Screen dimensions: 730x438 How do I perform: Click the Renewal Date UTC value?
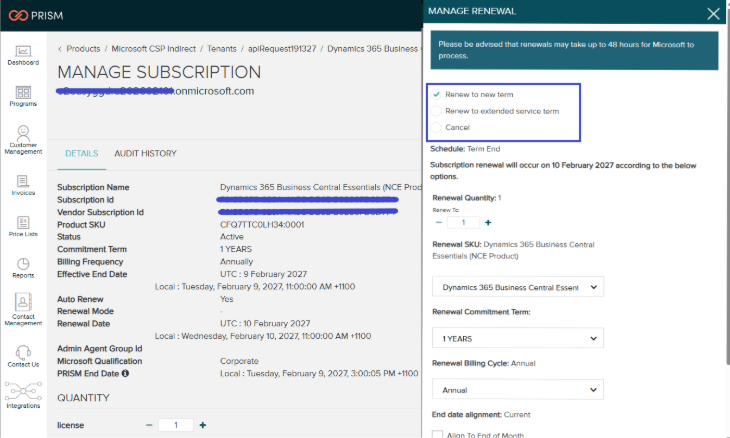[265, 323]
